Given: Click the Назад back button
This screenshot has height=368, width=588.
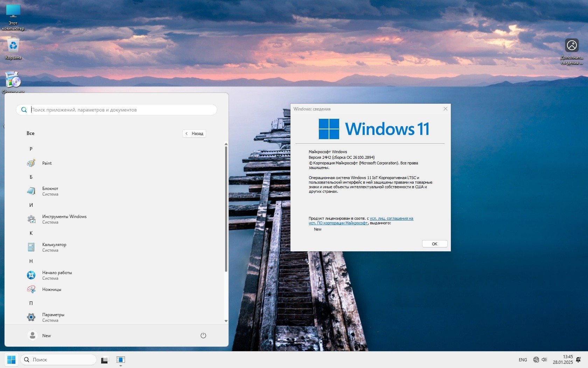Looking at the screenshot, I should coord(194,134).
